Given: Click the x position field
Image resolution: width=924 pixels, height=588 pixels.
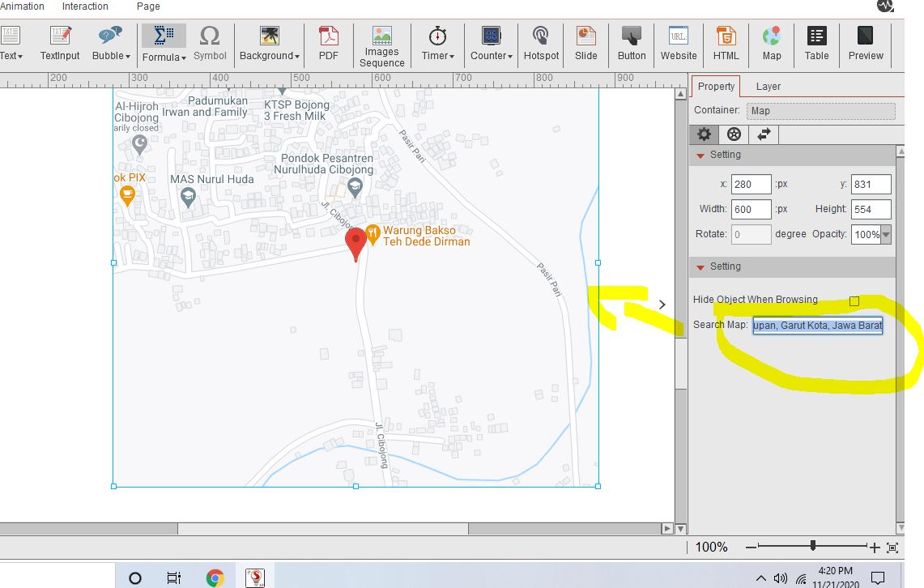Looking at the screenshot, I should pos(751,185).
